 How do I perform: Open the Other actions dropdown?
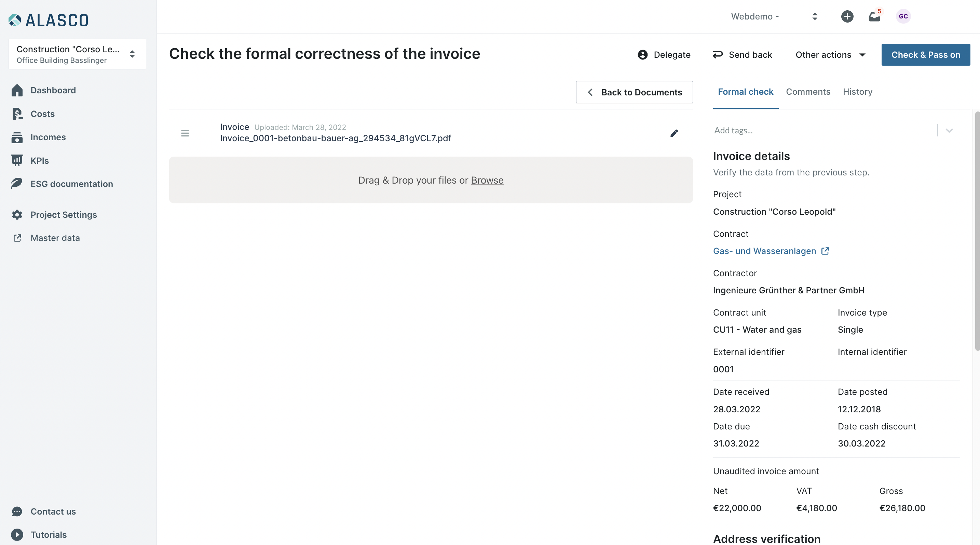830,55
